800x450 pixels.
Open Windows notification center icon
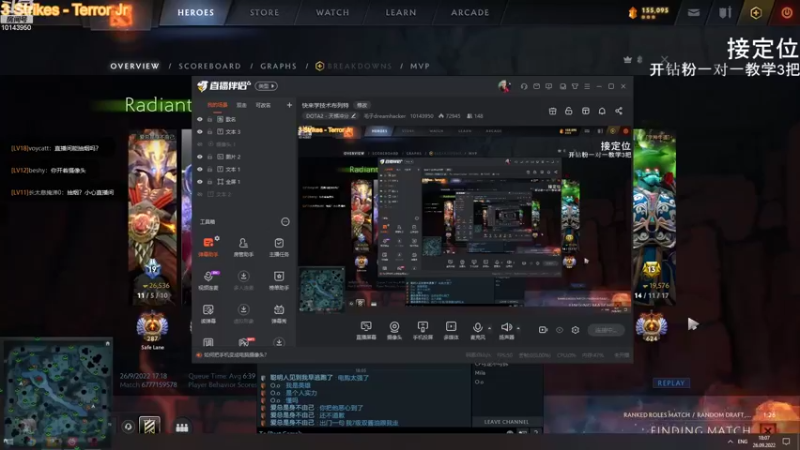786,442
